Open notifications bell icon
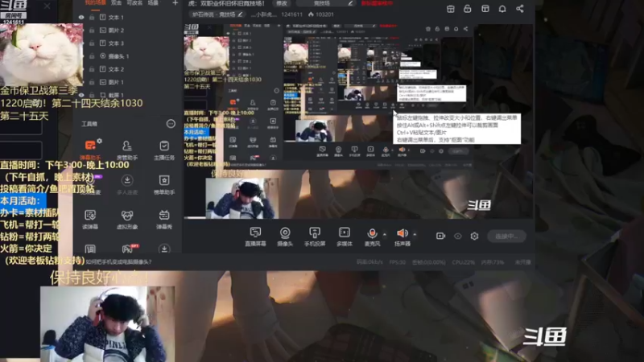Image resolution: width=644 pixels, height=362 pixels. [x=502, y=9]
